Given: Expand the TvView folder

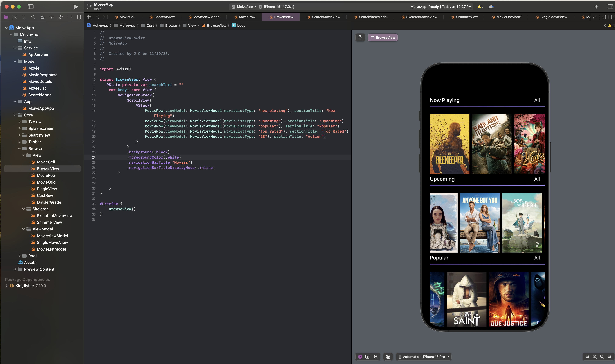Looking at the screenshot, I should tap(19, 122).
